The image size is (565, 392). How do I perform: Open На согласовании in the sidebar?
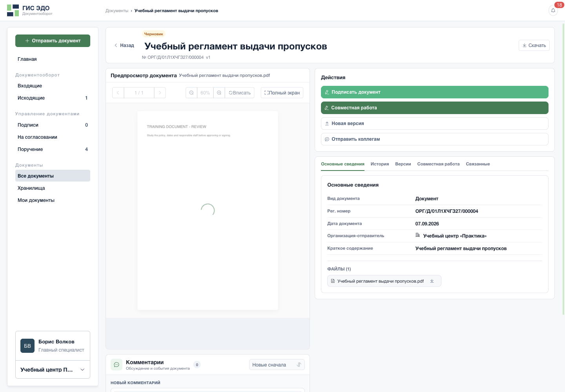pyautogui.click(x=53, y=137)
